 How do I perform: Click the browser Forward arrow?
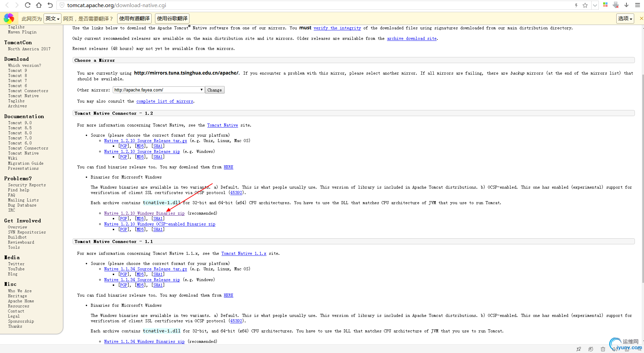coord(17,5)
